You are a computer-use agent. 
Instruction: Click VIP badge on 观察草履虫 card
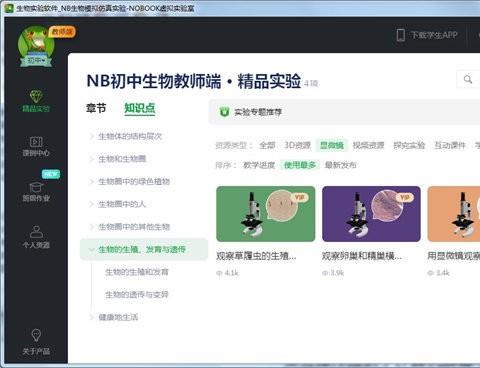tap(299, 197)
